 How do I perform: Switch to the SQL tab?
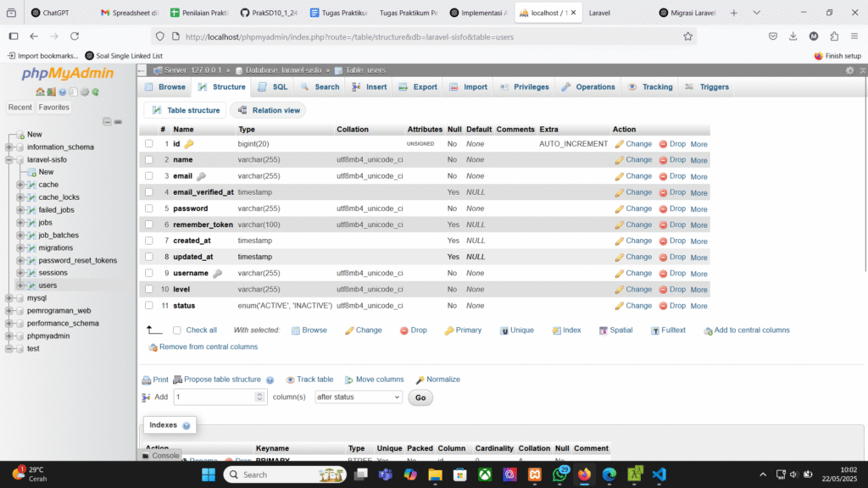click(x=273, y=87)
